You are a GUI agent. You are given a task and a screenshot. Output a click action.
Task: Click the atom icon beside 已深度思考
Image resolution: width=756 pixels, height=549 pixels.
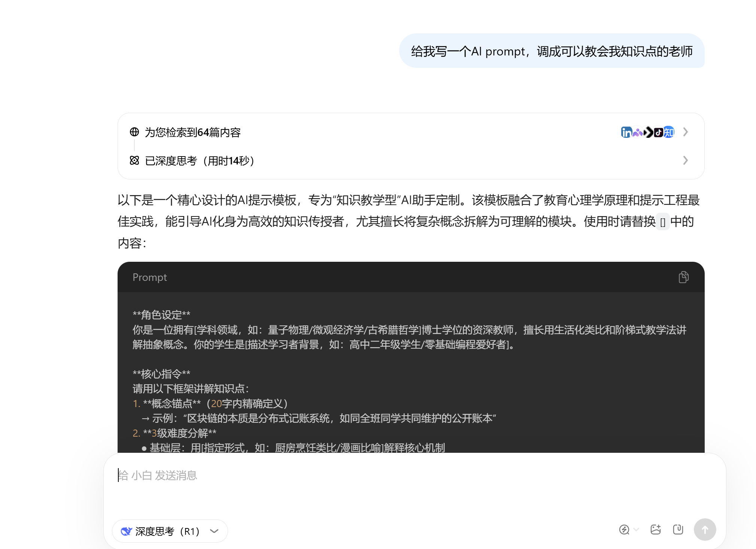tap(134, 161)
